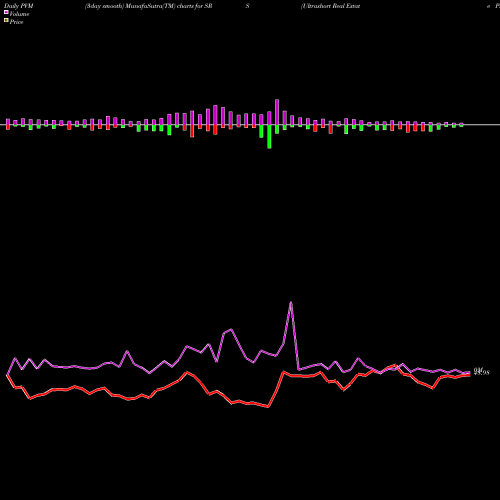Click the peak of the magenta volume line
Image resolution: width=500 pixels, height=500 pixels.
pos(291,302)
